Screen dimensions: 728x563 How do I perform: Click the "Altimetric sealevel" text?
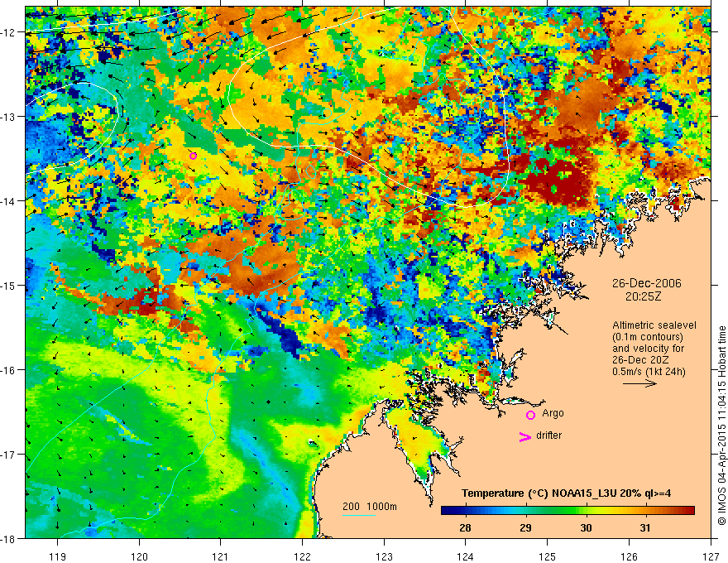click(x=654, y=325)
